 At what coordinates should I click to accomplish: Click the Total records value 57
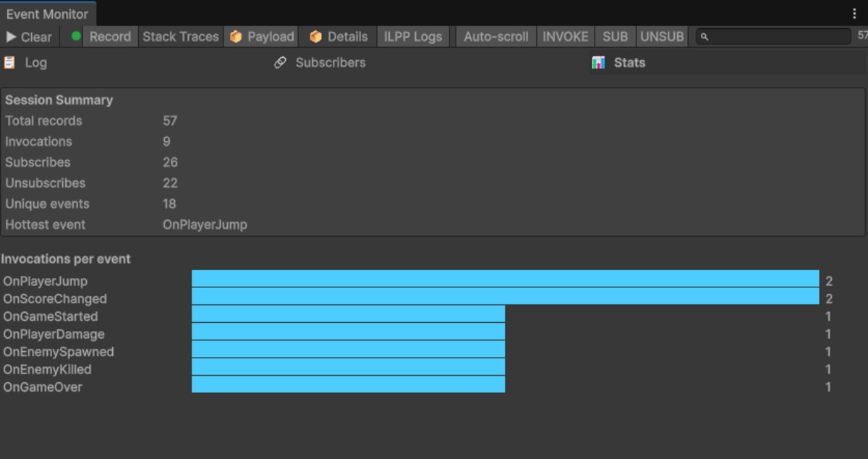pos(170,121)
